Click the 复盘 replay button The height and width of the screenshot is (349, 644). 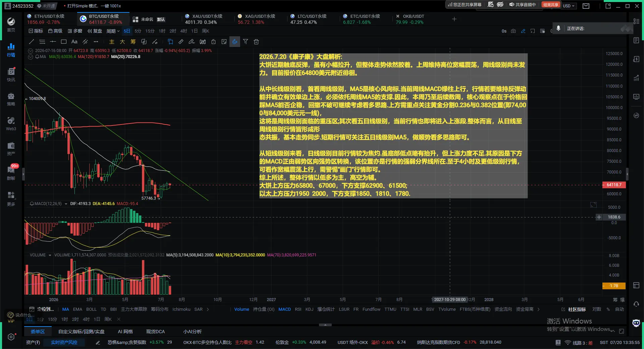pyautogui.click(x=95, y=31)
